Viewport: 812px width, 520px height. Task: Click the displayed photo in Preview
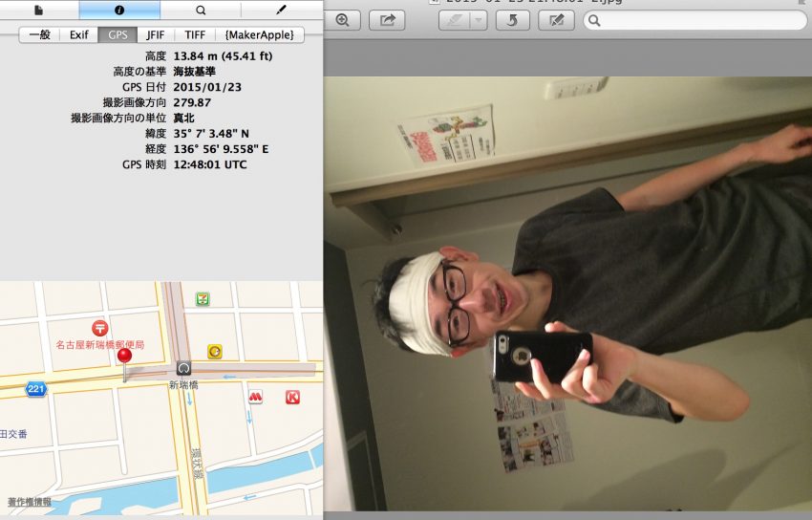[x=567, y=294]
